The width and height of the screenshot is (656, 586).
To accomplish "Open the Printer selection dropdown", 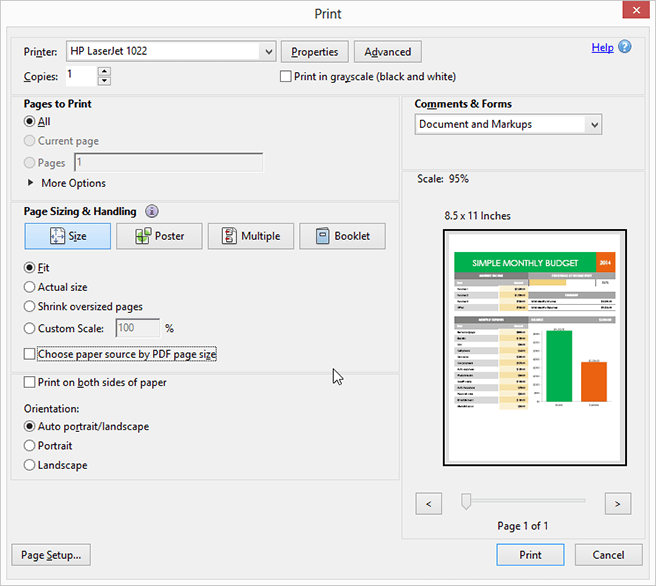I will [x=267, y=51].
